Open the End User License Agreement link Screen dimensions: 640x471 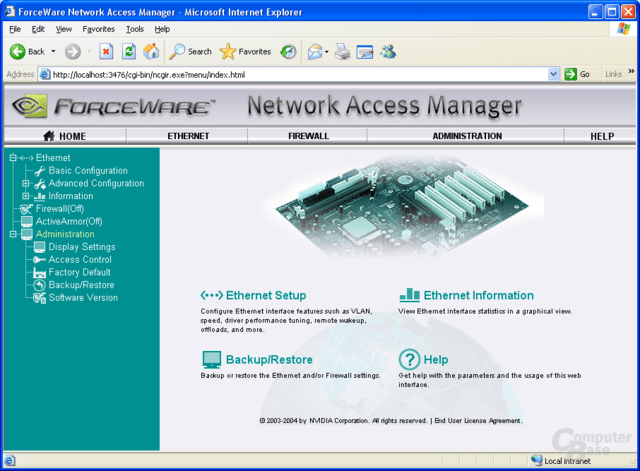(x=478, y=420)
